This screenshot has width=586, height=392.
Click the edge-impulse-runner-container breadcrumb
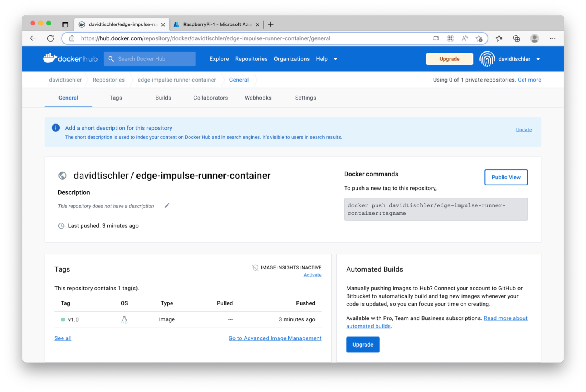click(x=177, y=80)
